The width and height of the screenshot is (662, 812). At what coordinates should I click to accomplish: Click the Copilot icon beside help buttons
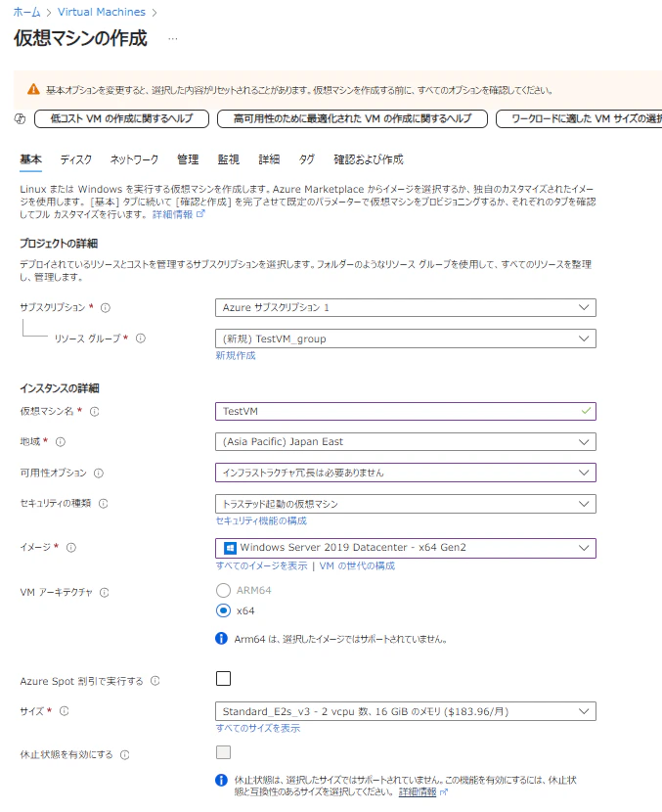point(20,118)
